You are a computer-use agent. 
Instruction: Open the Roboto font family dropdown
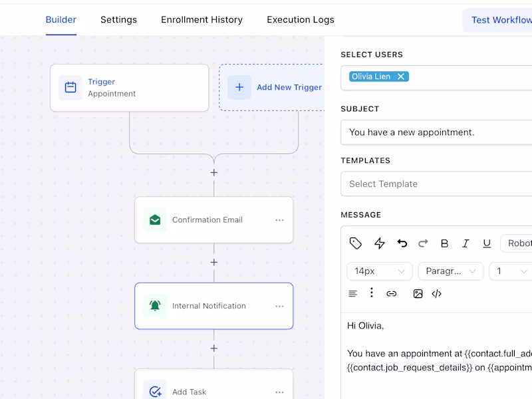(517, 243)
